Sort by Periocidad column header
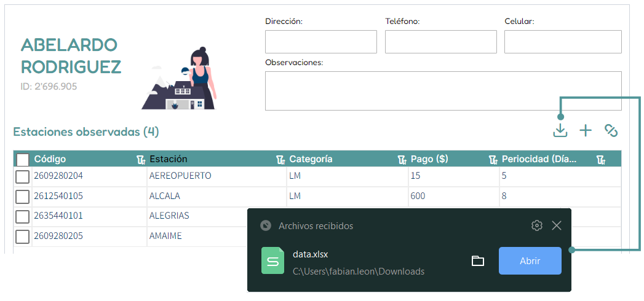This screenshot has height=301, width=644. pyautogui.click(x=539, y=159)
